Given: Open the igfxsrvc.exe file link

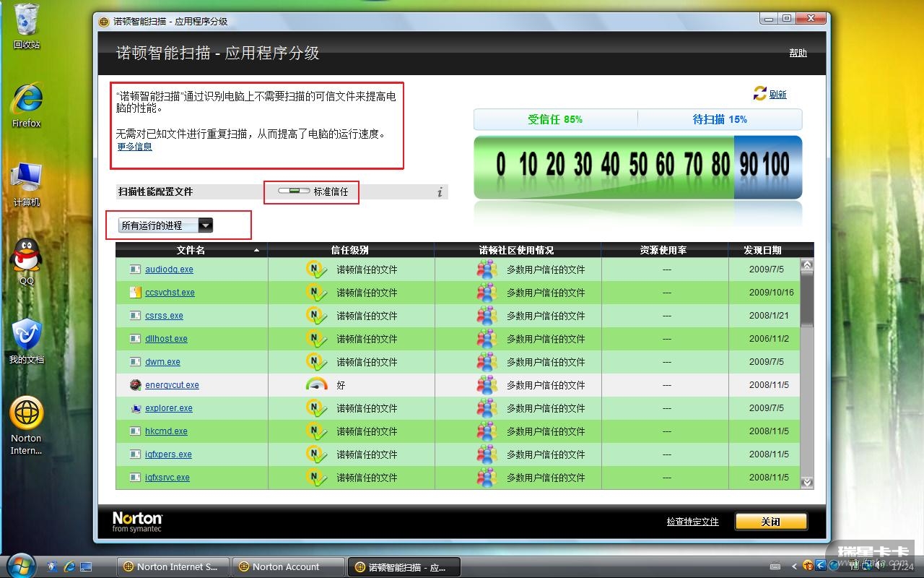Looking at the screenshot, I should pyautogui.click(x=167, y=478).
